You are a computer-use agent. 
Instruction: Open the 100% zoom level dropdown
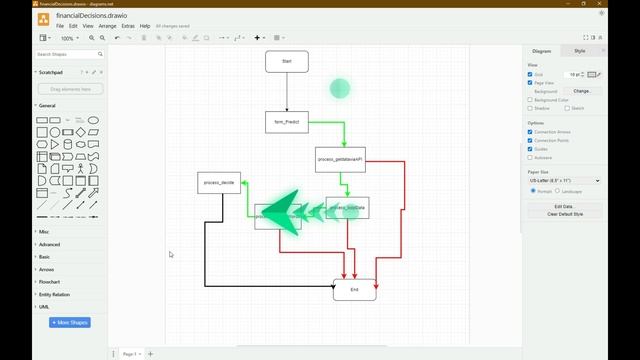[70, 38]
